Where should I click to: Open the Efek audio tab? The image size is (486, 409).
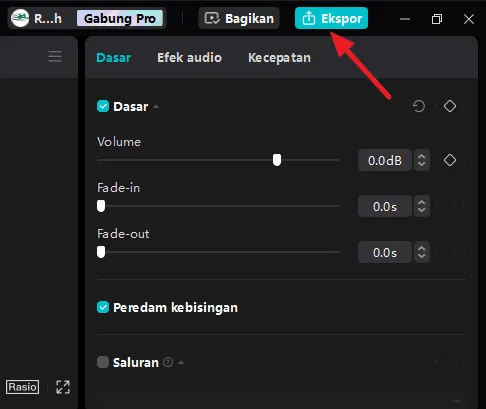[189, 58]
